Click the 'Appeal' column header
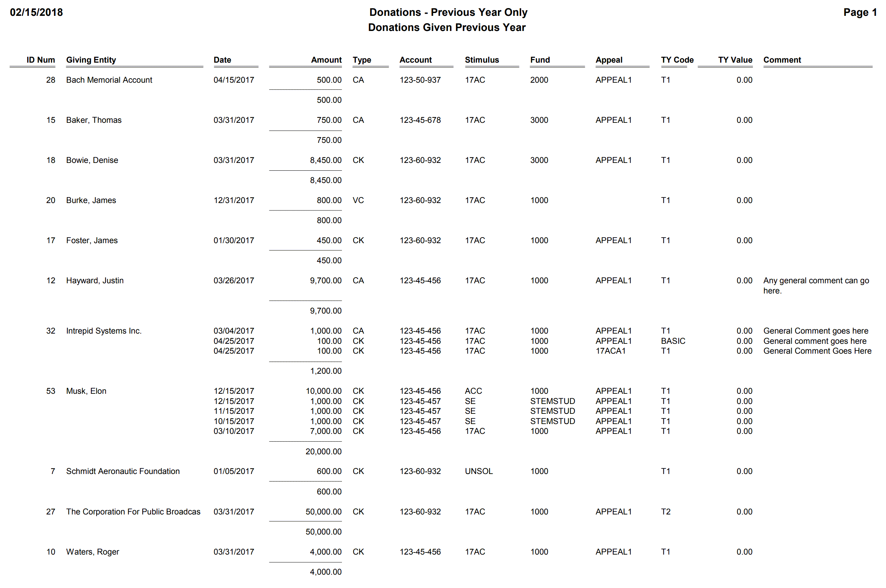886x588 pixels. point(609,60)
